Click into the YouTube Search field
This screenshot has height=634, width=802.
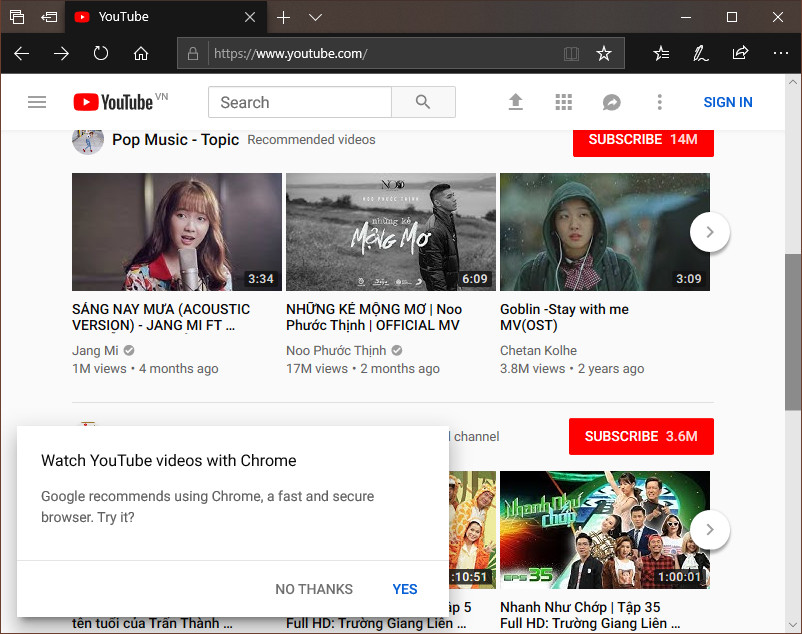point(300,102)
